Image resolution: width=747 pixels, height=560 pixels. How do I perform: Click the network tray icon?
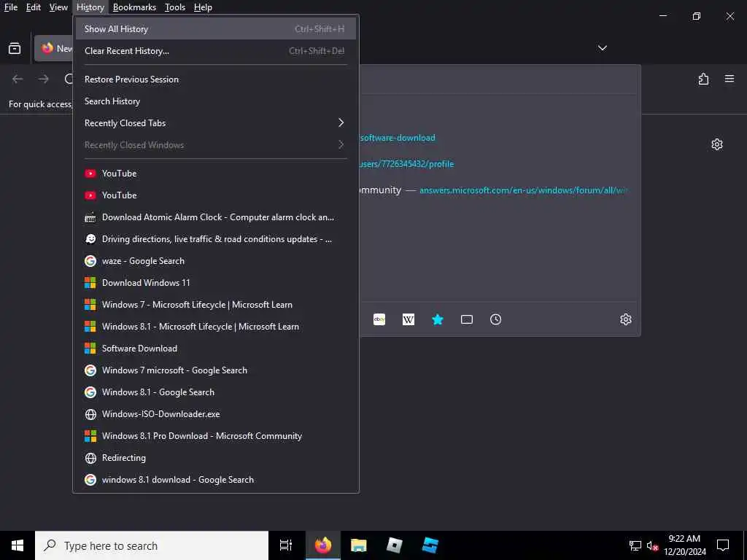(635, 545)
